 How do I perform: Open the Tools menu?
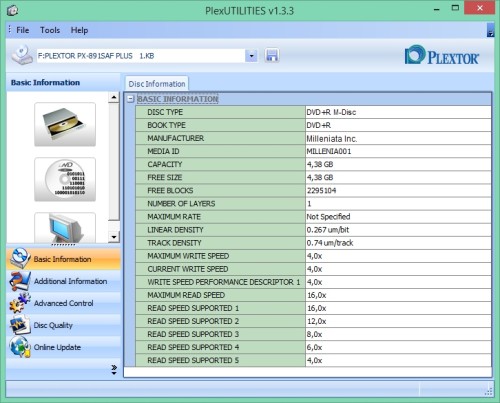click(x=50, y=30)
